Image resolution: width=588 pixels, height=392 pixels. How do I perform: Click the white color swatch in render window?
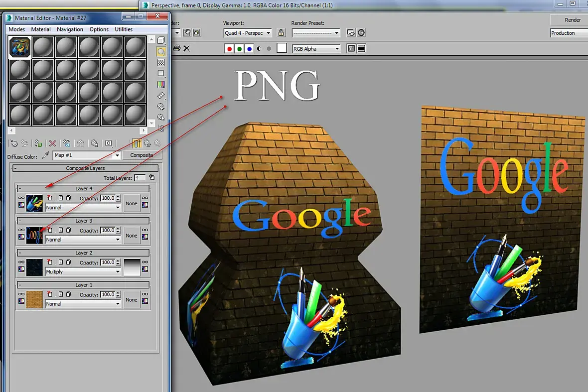tap(282, 48)
